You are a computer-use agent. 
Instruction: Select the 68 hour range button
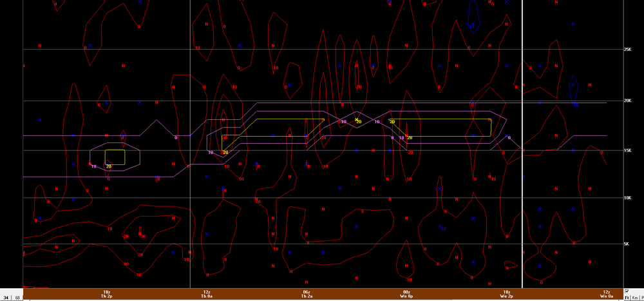point(17,297)
